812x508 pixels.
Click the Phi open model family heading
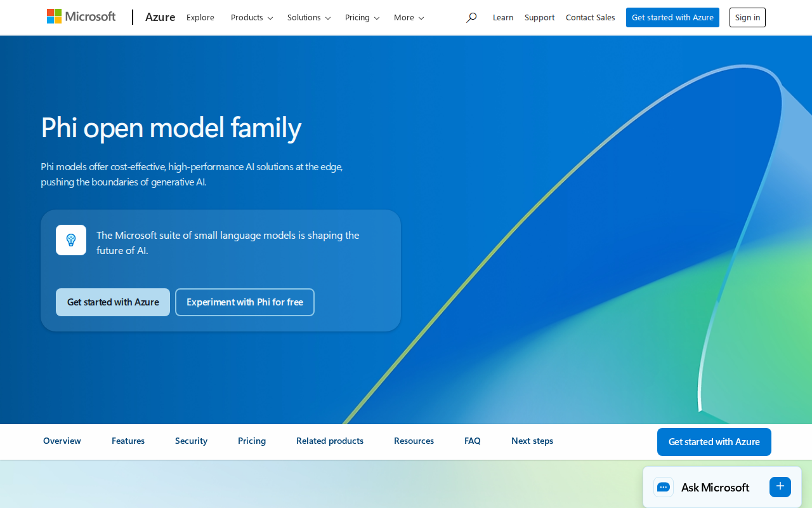coord(171,128)
